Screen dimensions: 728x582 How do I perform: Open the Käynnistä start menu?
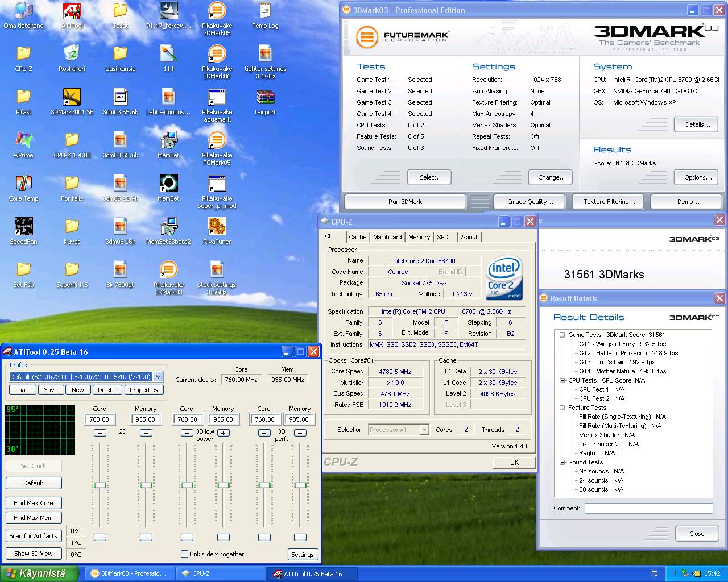tap(39, 573)
